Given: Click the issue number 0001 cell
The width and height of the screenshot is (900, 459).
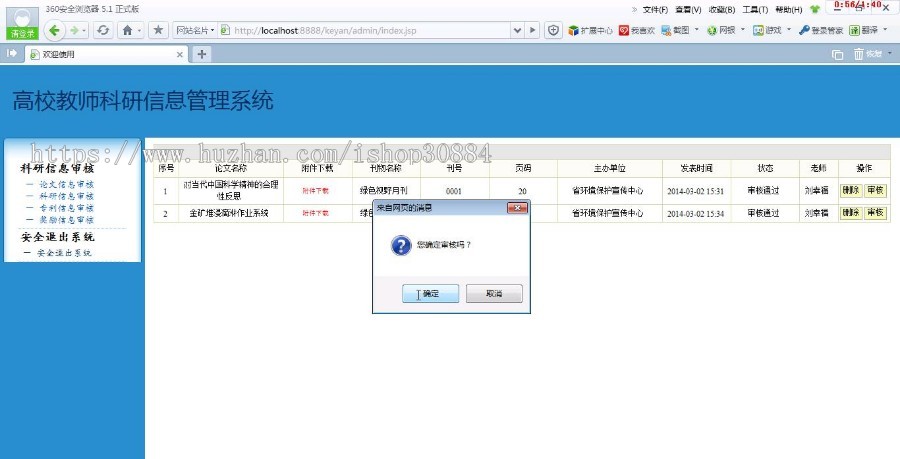Looking at the screenshot, I should (x=453, y=191).
